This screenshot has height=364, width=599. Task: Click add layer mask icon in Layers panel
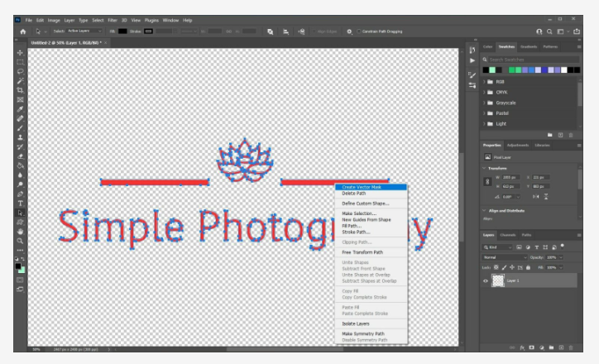pos(531,347)
